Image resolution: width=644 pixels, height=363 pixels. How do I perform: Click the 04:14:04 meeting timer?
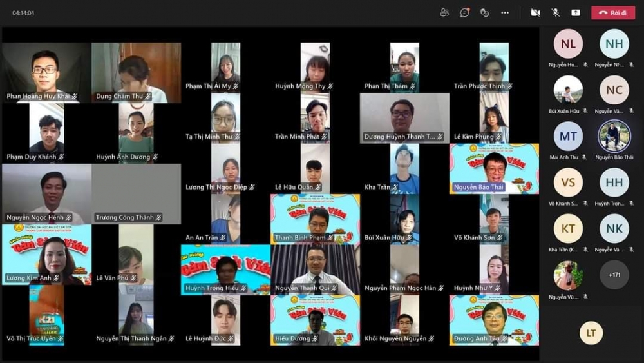(x=24, y=13)
